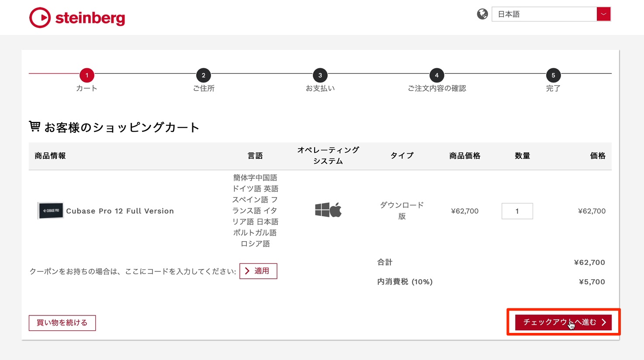Select step 1 カート circle

click(87, 75)
